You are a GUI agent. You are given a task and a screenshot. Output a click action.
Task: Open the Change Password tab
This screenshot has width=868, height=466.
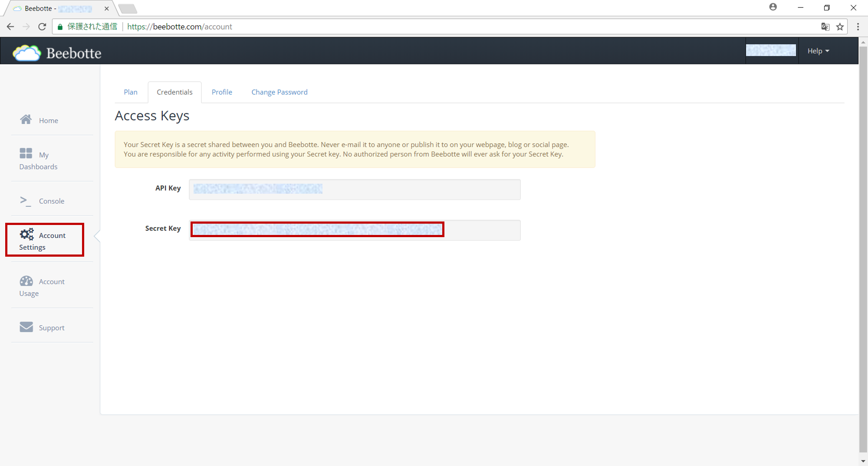pos(279,92)
